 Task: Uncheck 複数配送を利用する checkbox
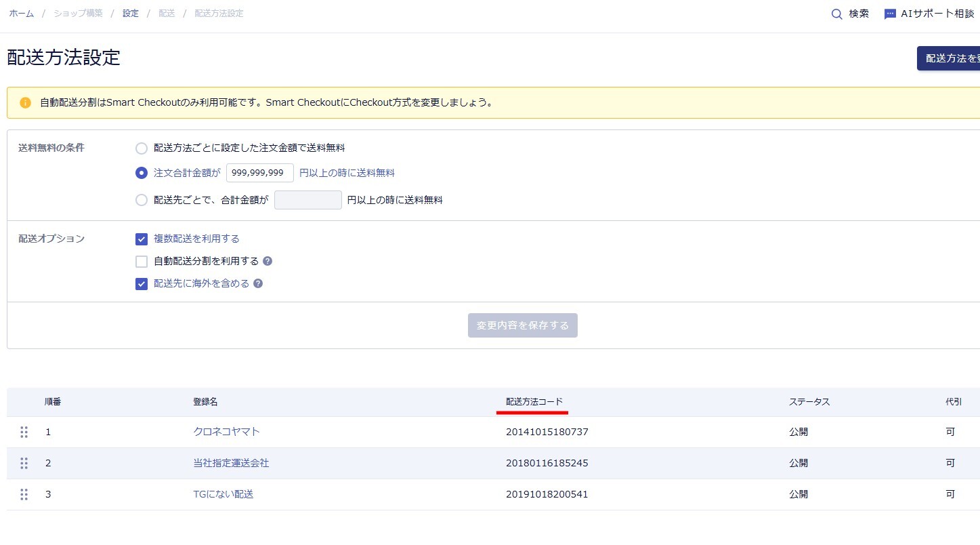[x=142, y=239]
